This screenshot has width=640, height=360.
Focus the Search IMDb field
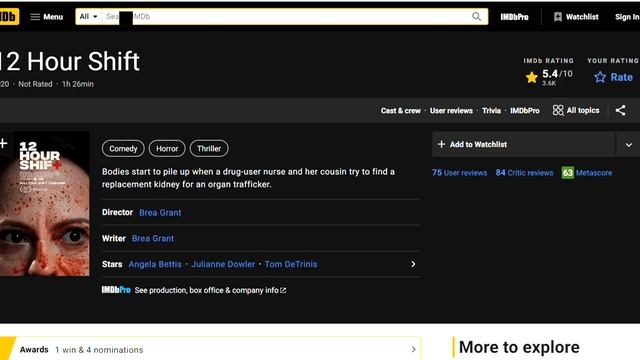(x=286, y=17)
